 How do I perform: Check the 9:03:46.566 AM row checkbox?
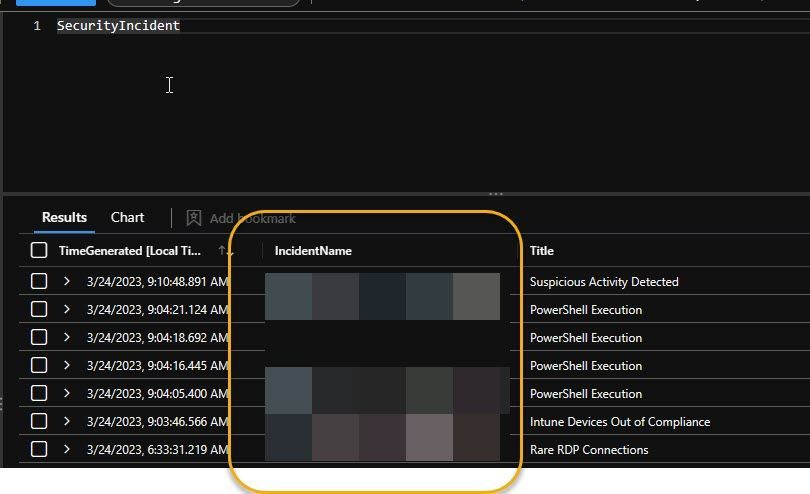pos(39,421)
